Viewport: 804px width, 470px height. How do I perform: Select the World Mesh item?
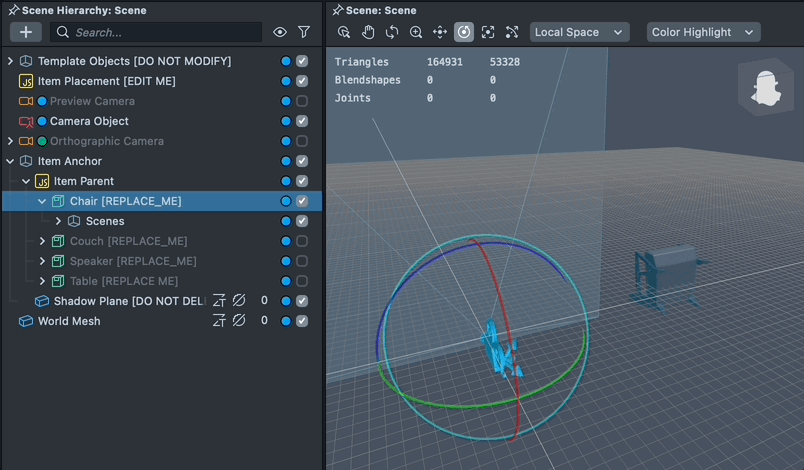coord(69,321)
